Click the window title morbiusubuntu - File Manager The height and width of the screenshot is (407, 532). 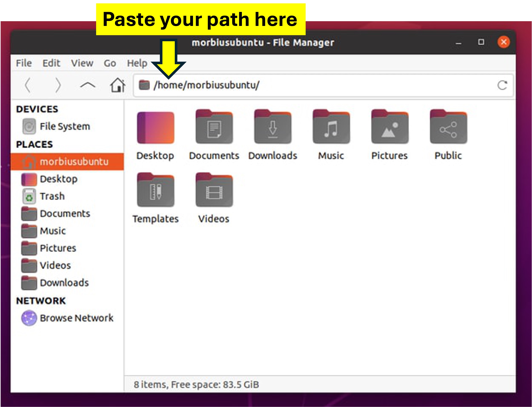[x=263, y=43]
